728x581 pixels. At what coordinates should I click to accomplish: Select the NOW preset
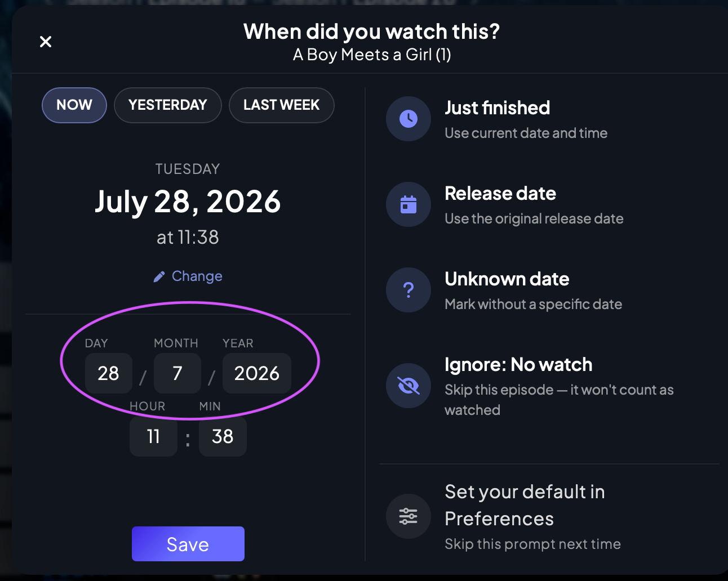[74, 105]
